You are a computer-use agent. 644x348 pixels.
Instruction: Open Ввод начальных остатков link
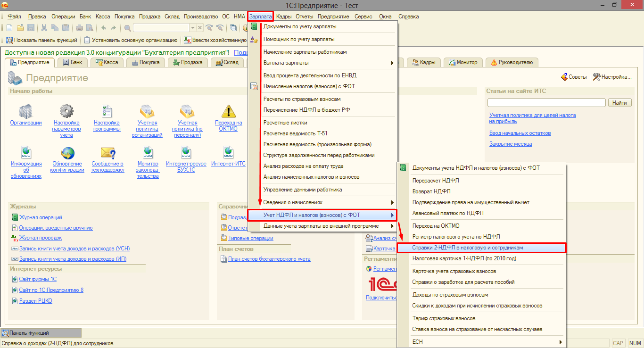(x=520, y=133)
